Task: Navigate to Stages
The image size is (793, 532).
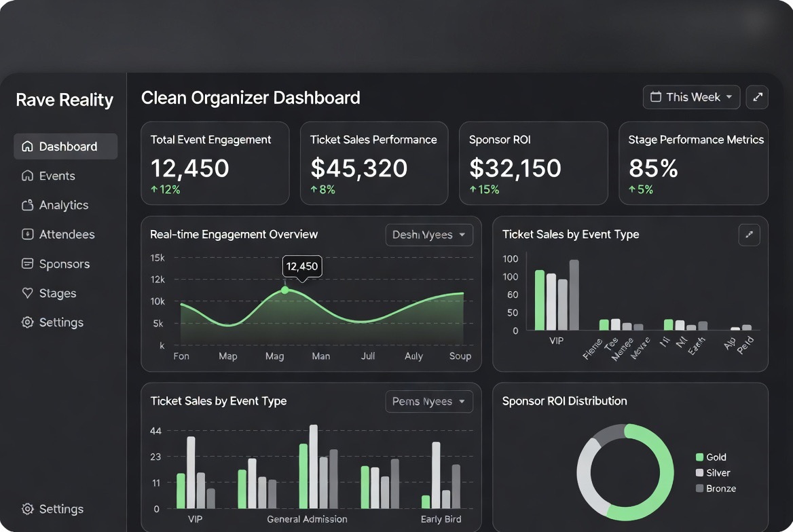Action: click(x=49, y=292)
